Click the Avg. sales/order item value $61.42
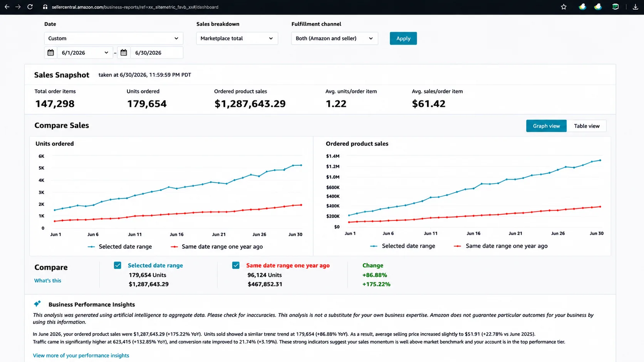Screen dimensions: 644x362 (429, 104)
